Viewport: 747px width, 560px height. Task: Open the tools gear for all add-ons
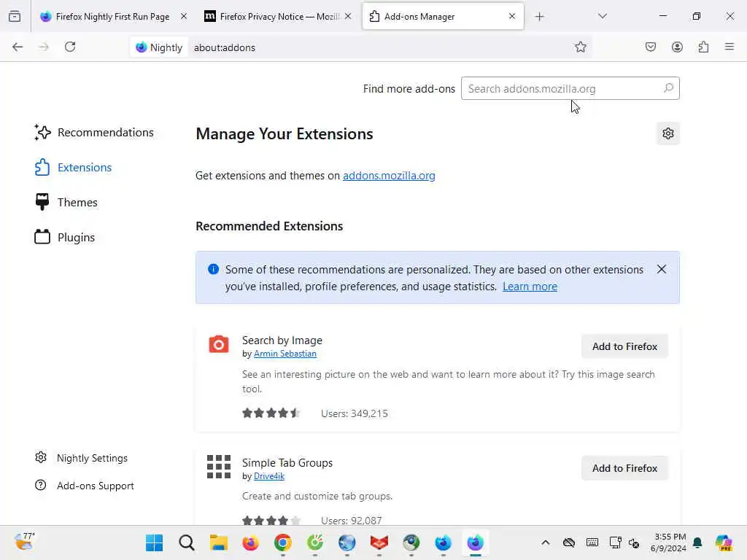click(668, 133)
